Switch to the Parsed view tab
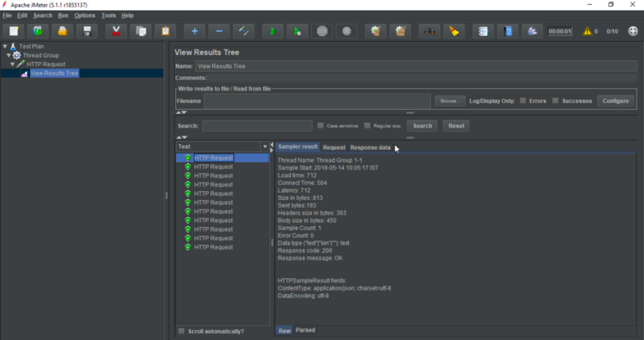Viewport: 644px width, 340px height. (x=305, y=330)
